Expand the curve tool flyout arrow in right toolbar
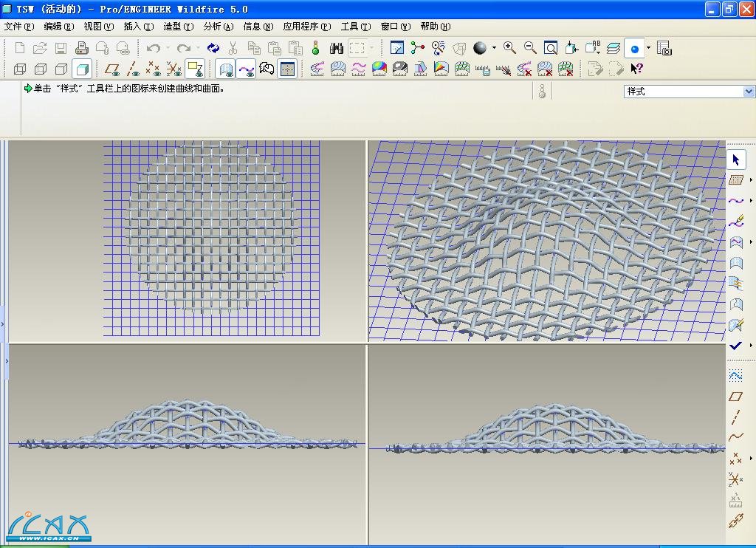Screen dimensions: 756x548 751,201
